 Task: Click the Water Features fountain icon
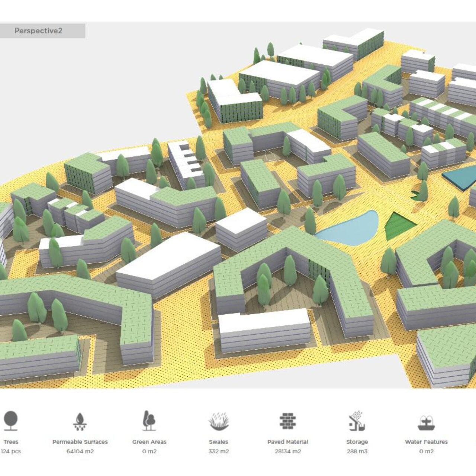[x=426, y=422]
